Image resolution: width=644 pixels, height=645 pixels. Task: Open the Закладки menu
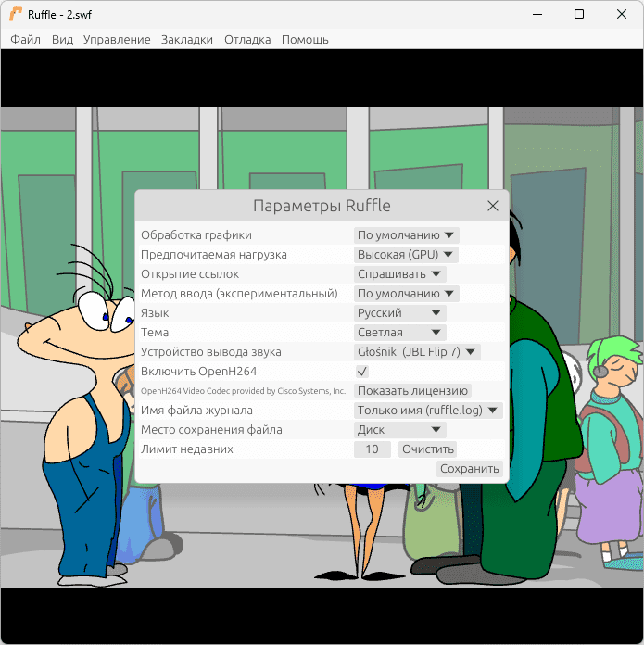[187, 40]
